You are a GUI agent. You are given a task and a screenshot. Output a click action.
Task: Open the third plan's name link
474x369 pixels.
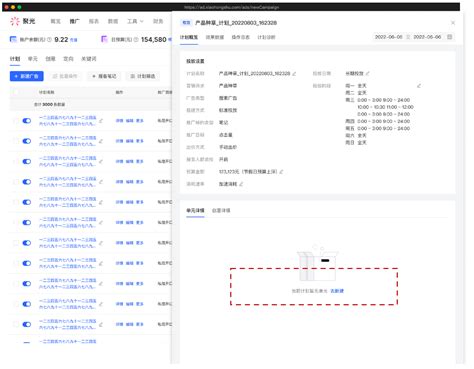67,161
